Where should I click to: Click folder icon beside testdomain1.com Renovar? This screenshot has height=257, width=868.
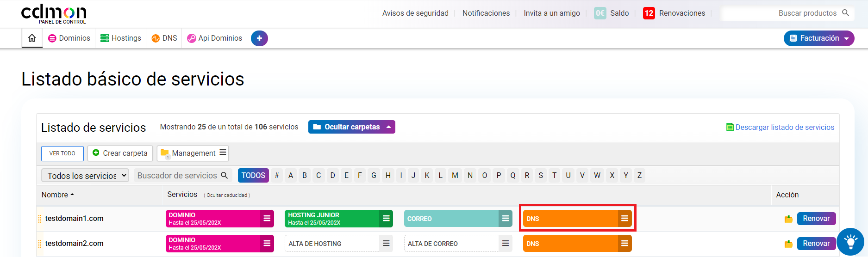click(x=788, y=219)
